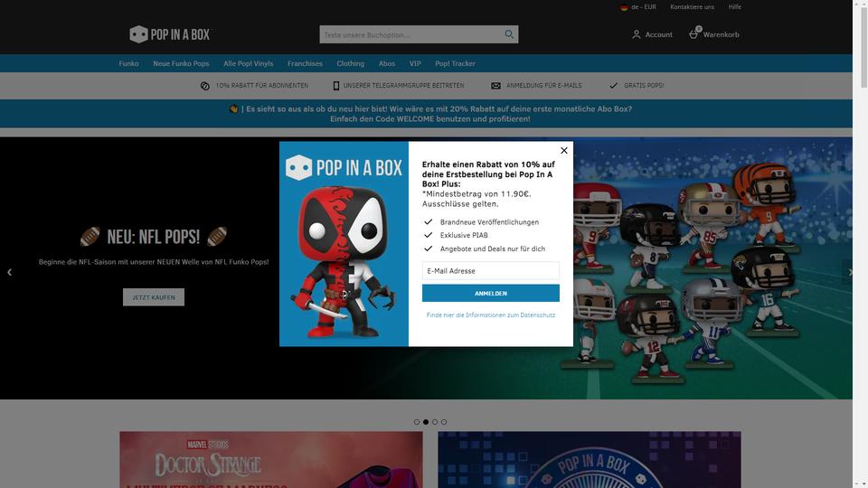Click the Telegram phone icon
The height and width of the screenshot is (488, 868).
click(336, 86)
